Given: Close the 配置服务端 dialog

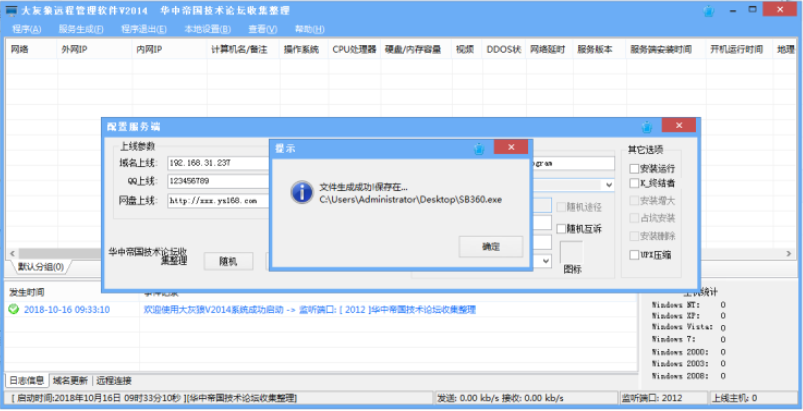Looking at the screenshot, I should tap(679, 125).
